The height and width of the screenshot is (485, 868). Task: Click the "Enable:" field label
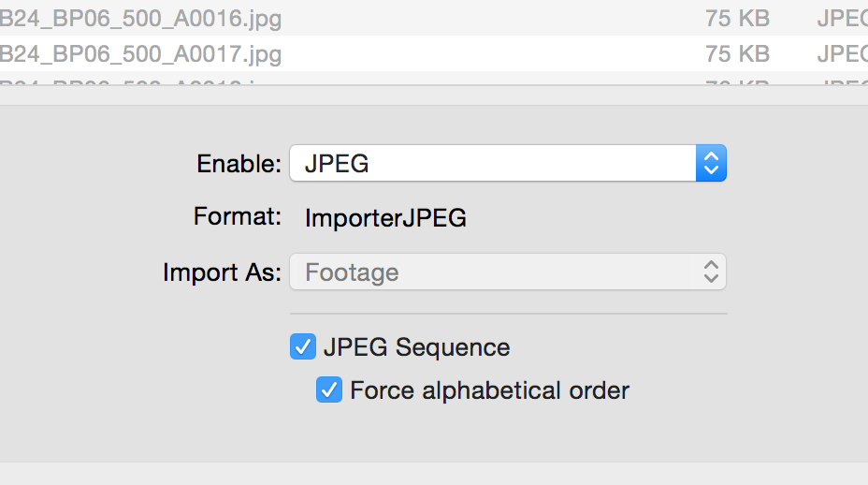pyautogui.click(x=239, y=164)
